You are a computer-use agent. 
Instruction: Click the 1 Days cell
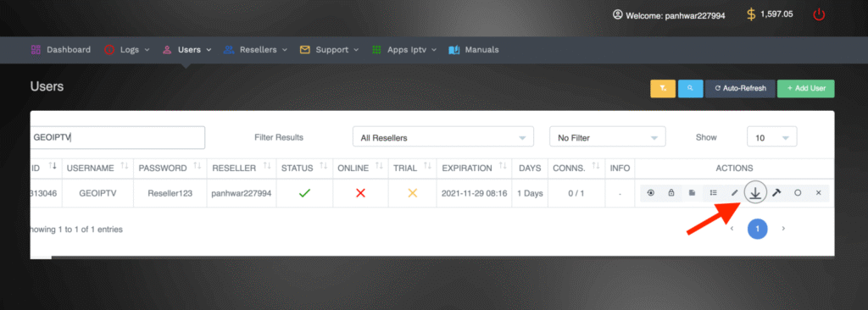pos(530,194)
